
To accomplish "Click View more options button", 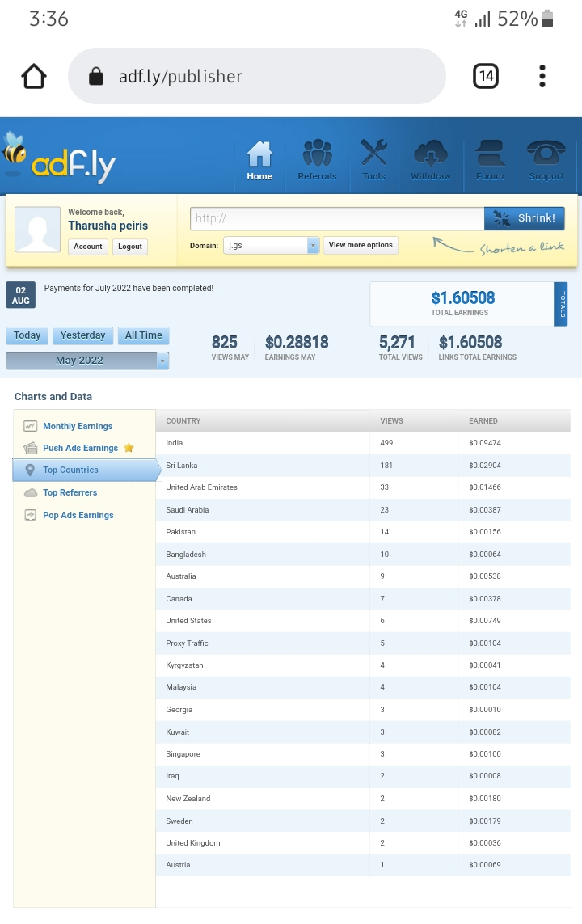I will tap(361, 245).
